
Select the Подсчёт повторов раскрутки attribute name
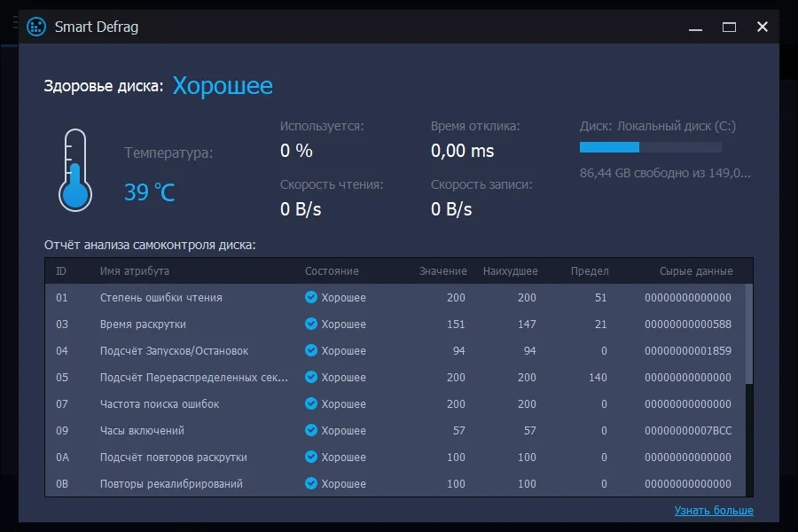pyautogui.click(x=174, y=457)
